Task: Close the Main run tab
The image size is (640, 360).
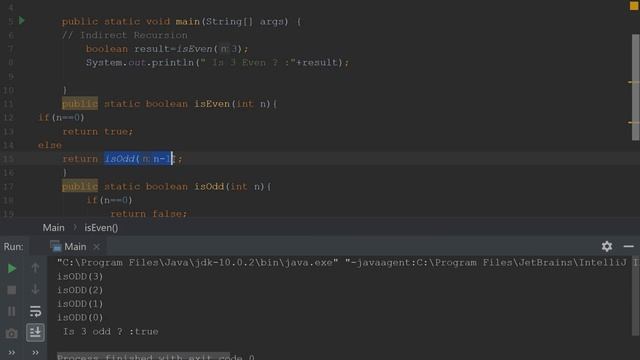Action: coord(96,247)
